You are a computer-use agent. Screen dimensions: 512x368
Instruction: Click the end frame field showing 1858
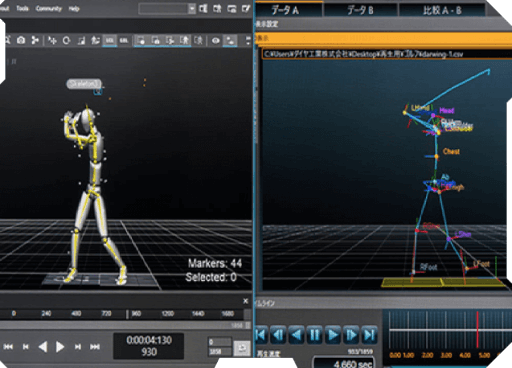219,351
